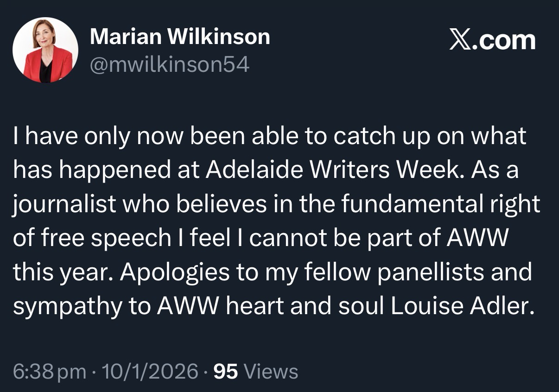Click Marian Wilkinson's profile avatar

coord(45,50)
